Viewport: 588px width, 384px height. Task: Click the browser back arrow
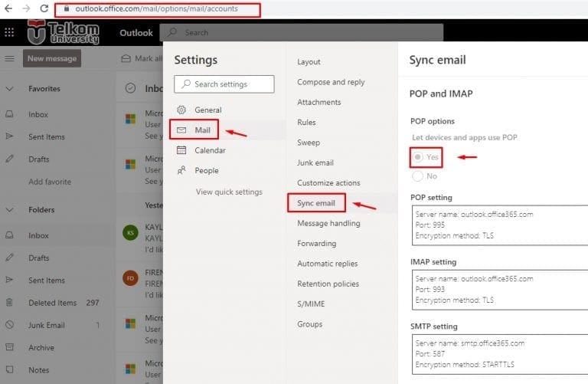click(8, 8)
